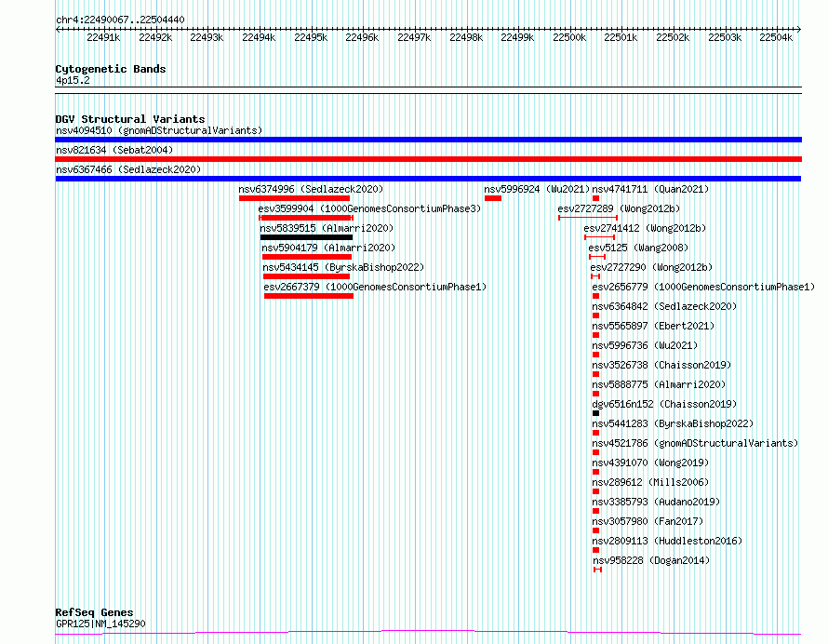Select the nsv821634 (Sebat2004) variant label
Image resolution: width=828 pixels, height=644 pixels.
114,150
